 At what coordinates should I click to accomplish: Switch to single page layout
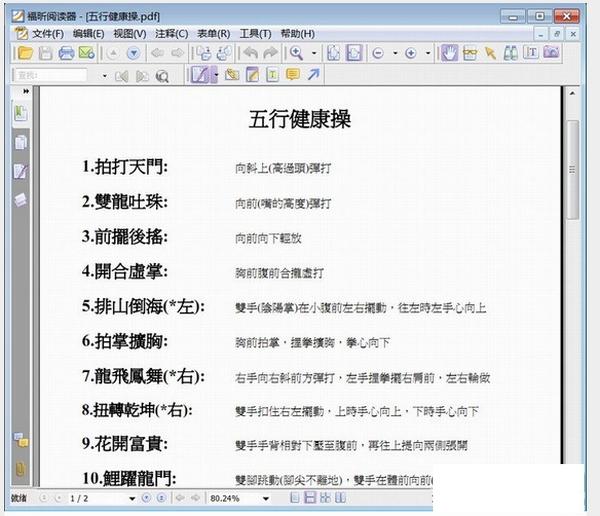pos(295,498)
